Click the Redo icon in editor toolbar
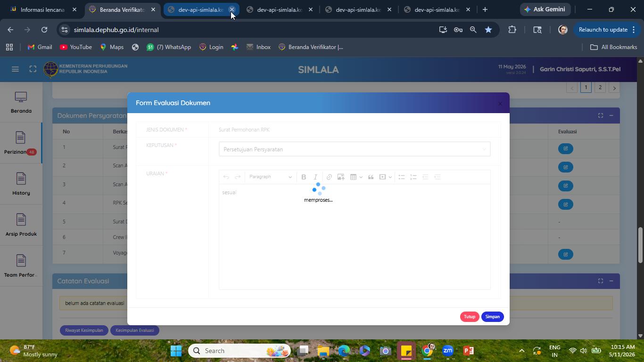Image resolution: width=644 pixels, height=362 pixels. (238, 177)
